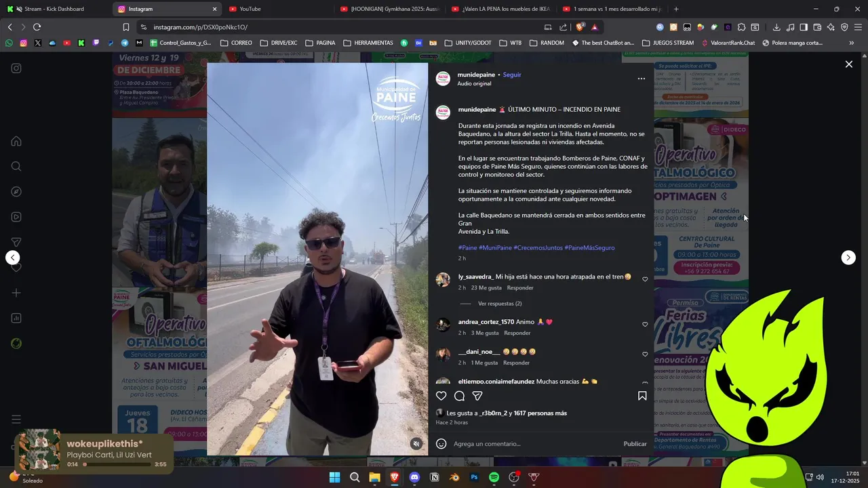Image resolution: width=868 pixels, height=488 pixels.
Task: Open Instagram Messages from sidebar
Action: (x=16, y=242)
